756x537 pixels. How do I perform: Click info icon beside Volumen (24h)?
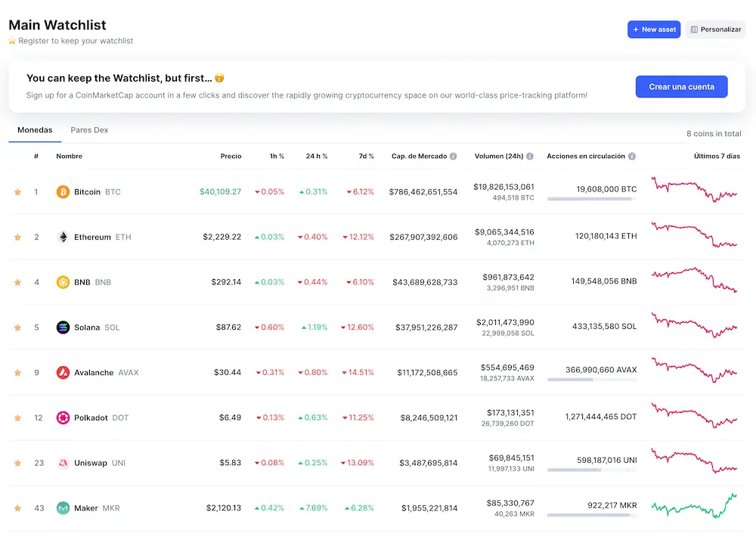(530, 157)
